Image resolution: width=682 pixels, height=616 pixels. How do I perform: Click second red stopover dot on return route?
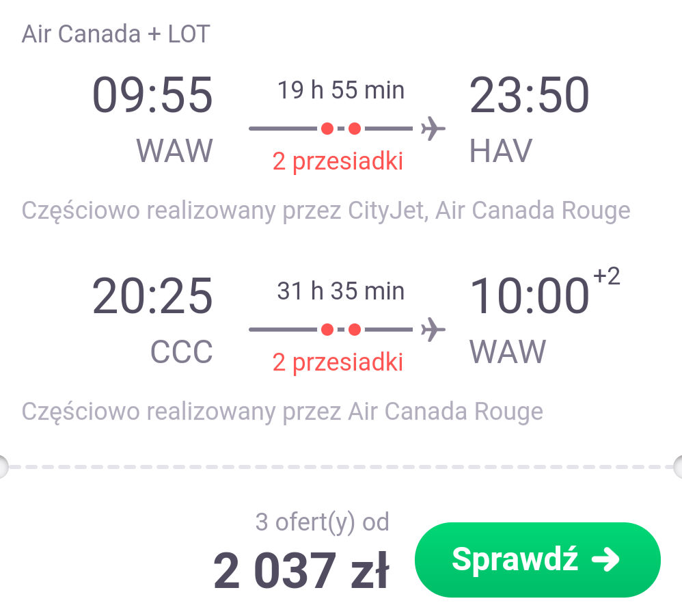point(355,330)
